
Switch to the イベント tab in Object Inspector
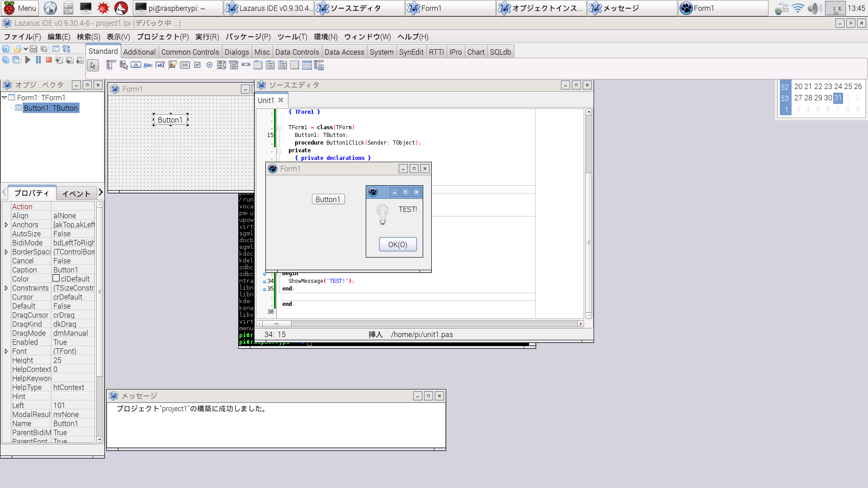pyautogui.click(x=76, y=193)
